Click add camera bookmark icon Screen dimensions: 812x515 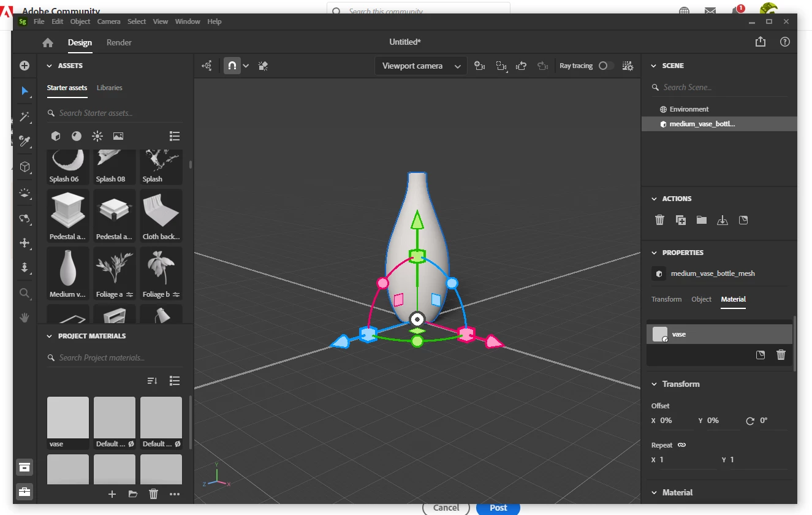pos(480,66)
